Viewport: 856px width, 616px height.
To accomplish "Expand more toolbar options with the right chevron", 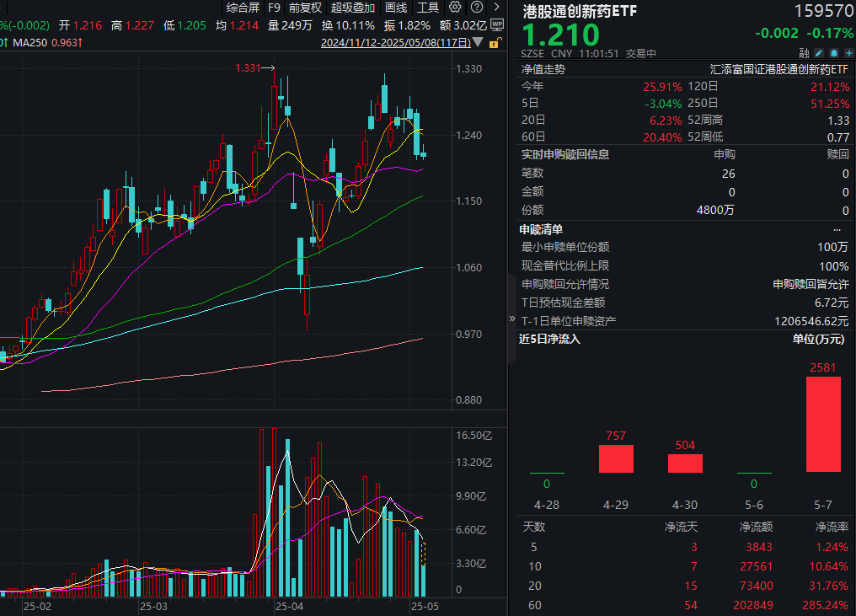I will [496, 7].
